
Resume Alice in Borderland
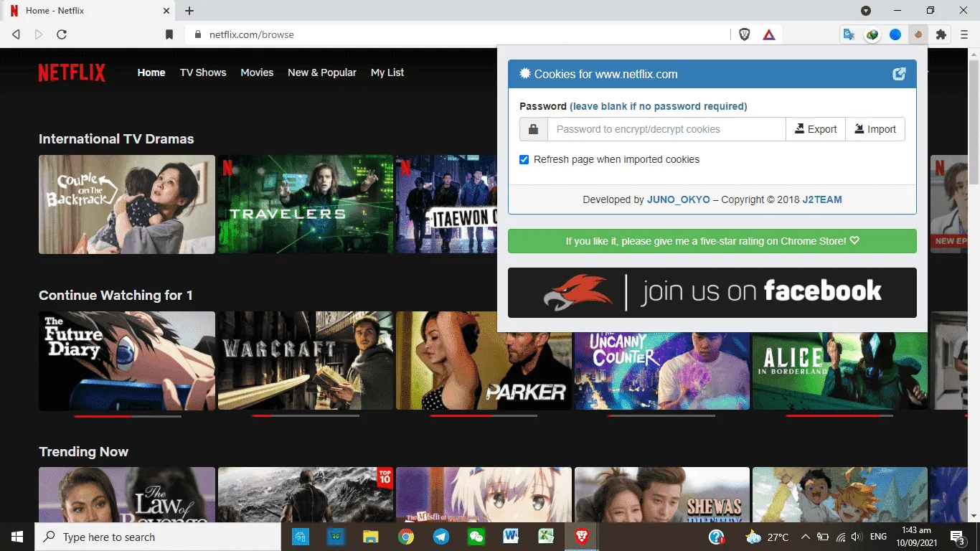coord(840,371)
